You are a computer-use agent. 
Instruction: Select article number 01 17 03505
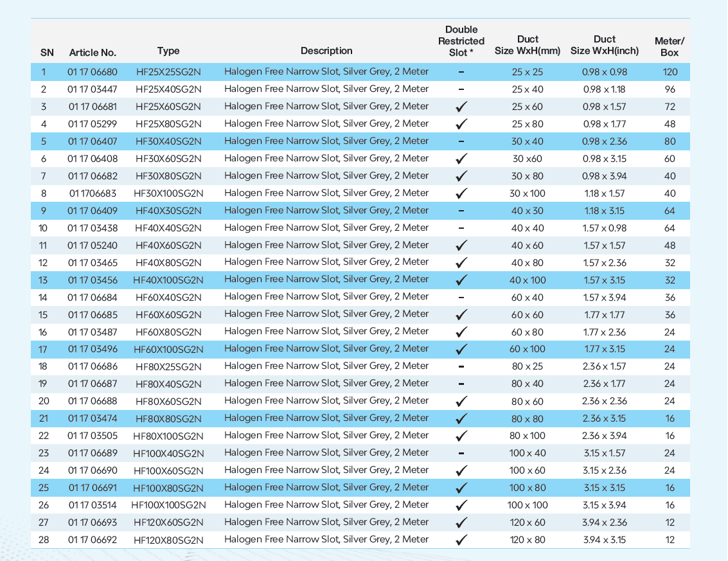pos(93,436)
